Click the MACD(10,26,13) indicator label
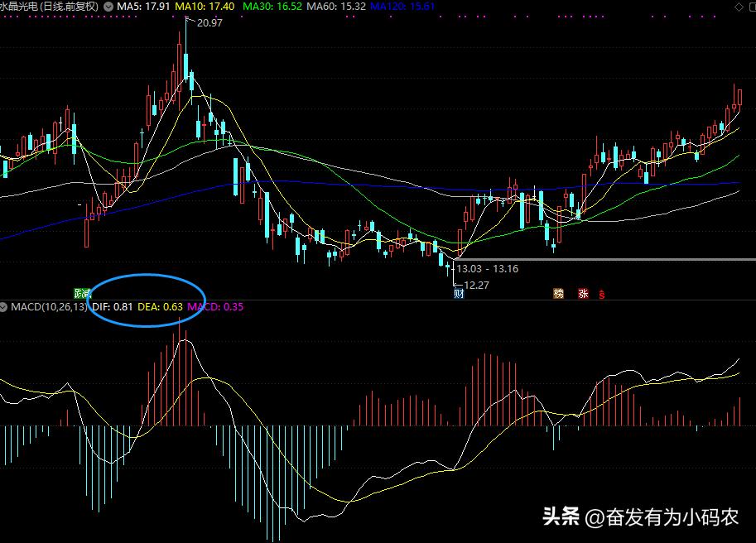The width and height of the screenshot is (756, 543). pyautogui.click(x=49, y=307)
